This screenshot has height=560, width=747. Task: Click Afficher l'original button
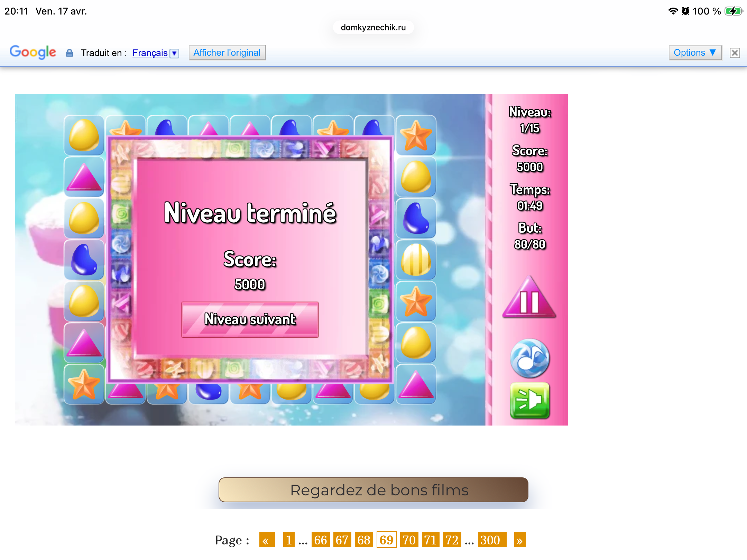click(x=227, y=53)
